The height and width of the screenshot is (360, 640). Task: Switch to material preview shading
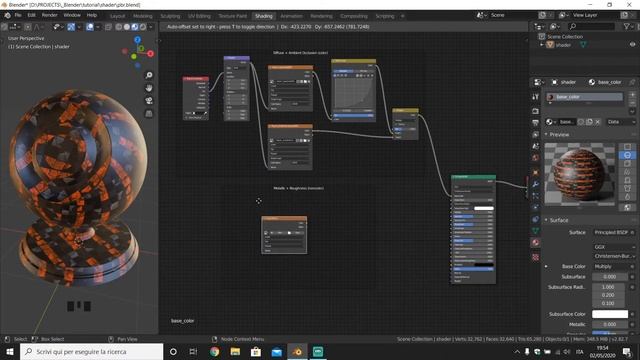(x=135, y=27)
